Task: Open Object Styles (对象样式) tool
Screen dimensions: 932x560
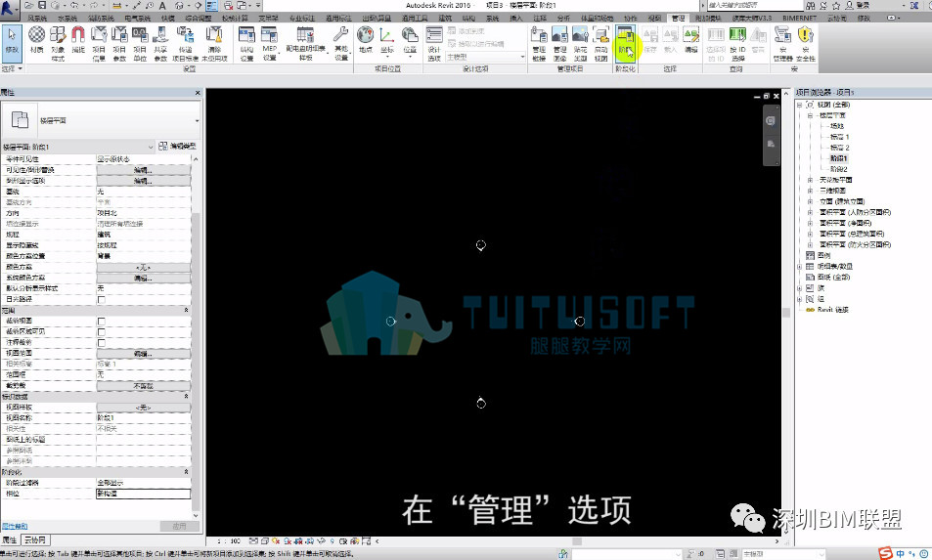Action: pos(58,43)
